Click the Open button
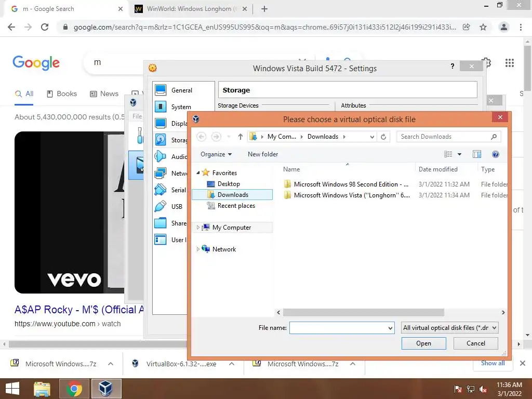532x399 pixels. [424, 343]
